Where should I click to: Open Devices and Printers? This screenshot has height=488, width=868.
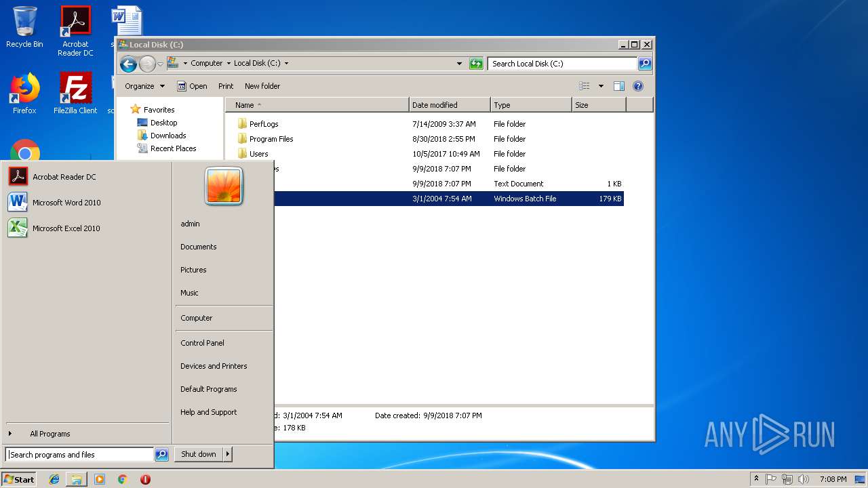pos(214,366)
